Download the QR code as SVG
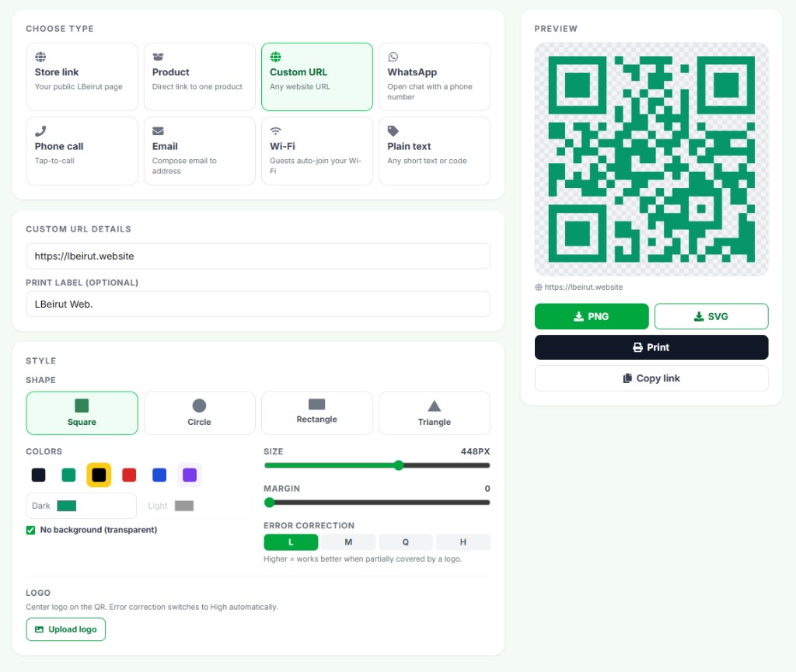Screen dimensions: 796x672 (x=711, y=316)
